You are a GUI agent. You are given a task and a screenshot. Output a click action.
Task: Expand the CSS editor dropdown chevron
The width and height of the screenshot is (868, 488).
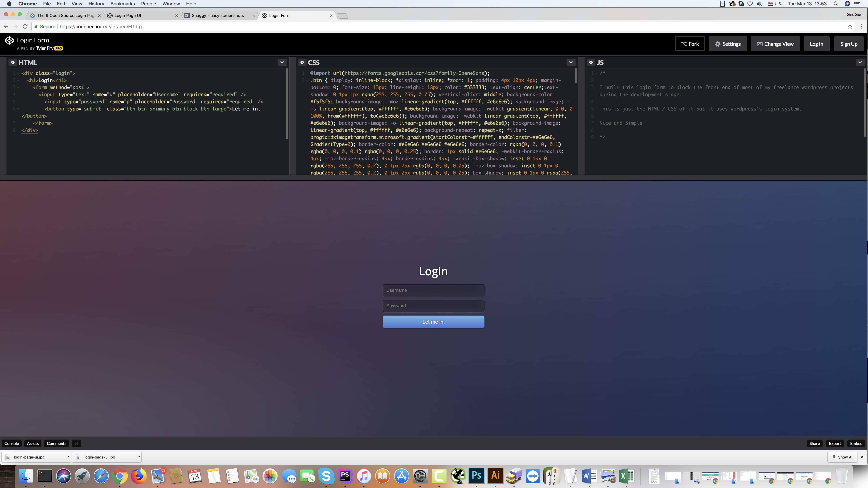tap(571, 62)
